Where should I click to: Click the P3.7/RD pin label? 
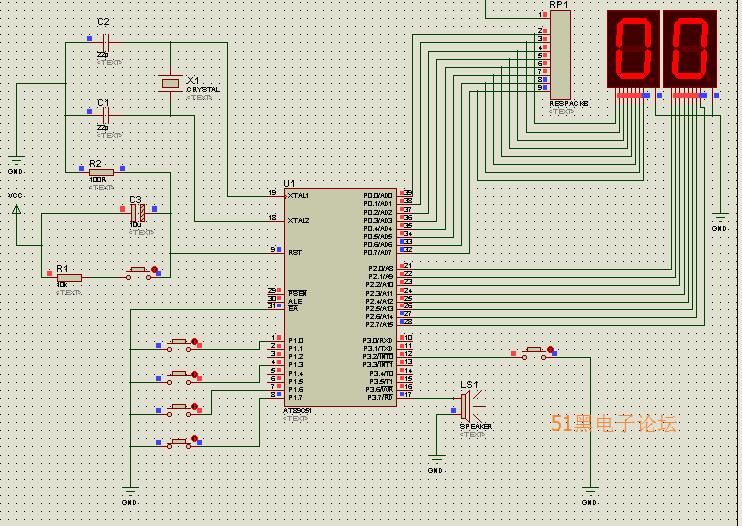pos(380,397)
